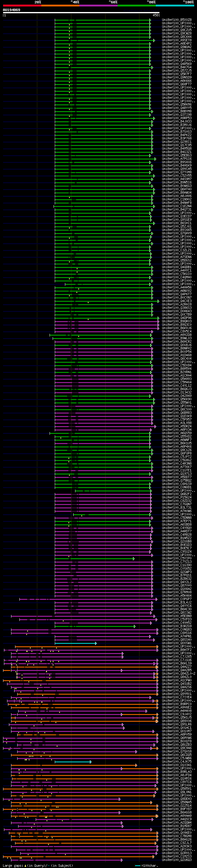Open hit UniRef100_Q9CZU5
Image resolution: width=197 pixels, height=868 pixels.
(x=177, y=30)
